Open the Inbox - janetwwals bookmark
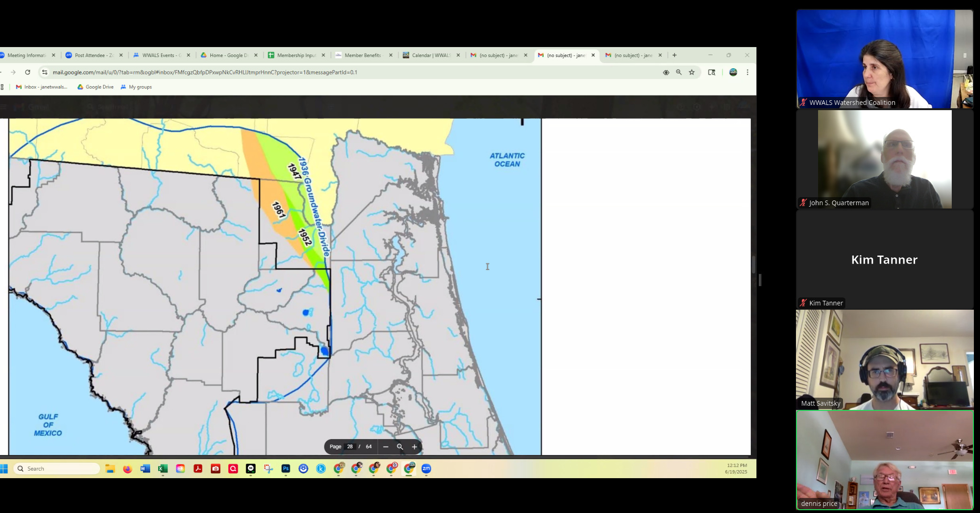This screenshot has width=980, height=513. coord(42,87)
